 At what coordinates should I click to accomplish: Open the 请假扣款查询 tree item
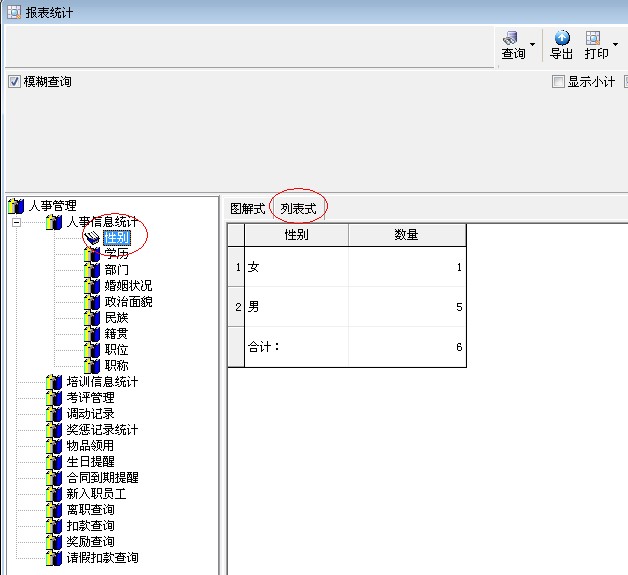pyautogui.click(x=102, y=558)
